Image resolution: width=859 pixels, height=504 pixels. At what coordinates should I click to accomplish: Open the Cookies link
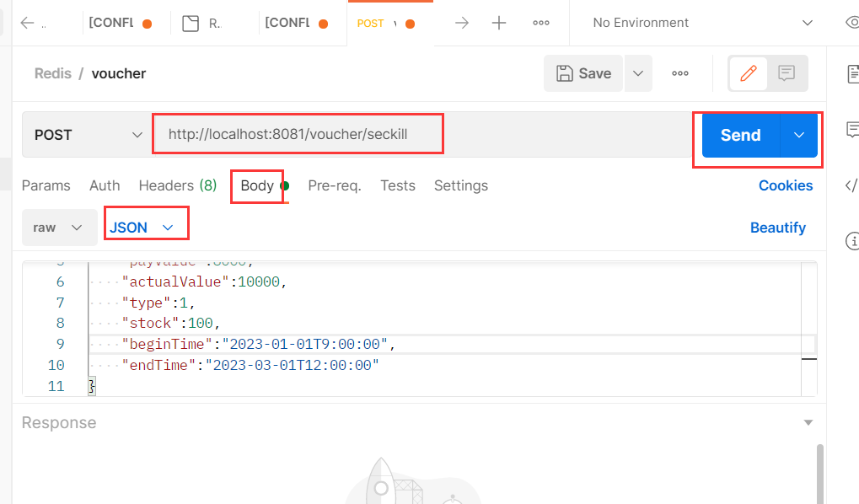(x=786, y=185)
